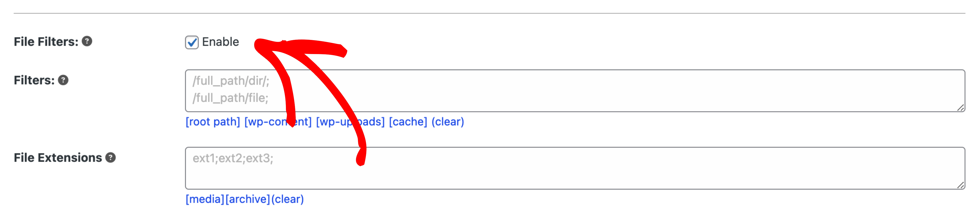Add [media] file extensions
This screenshot has width=980, height=220.
205,199
